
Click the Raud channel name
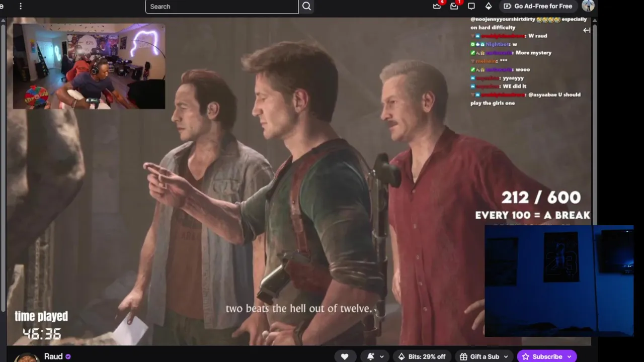[53, 356]
